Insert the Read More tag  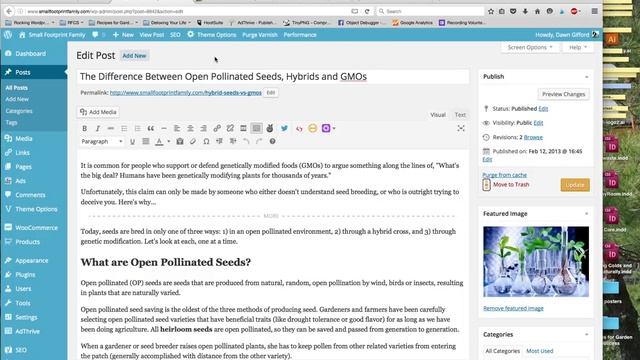pyautogui.click(x=243, y=128)
